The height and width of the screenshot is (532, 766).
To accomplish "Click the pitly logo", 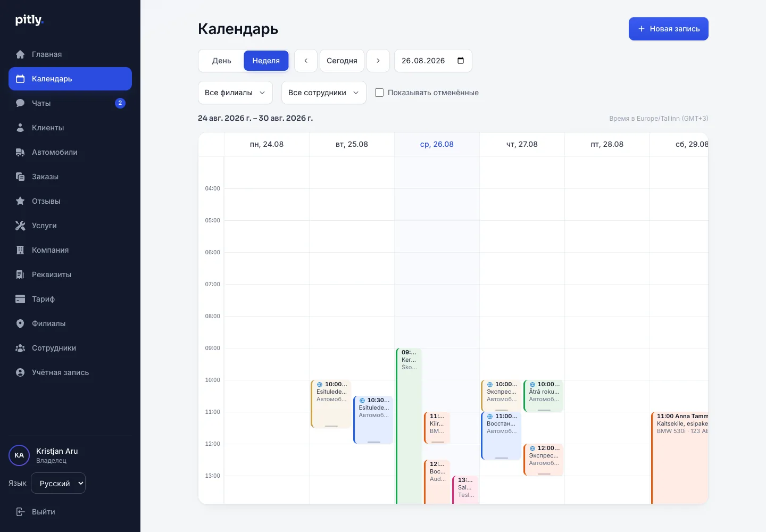I will 29,20.
